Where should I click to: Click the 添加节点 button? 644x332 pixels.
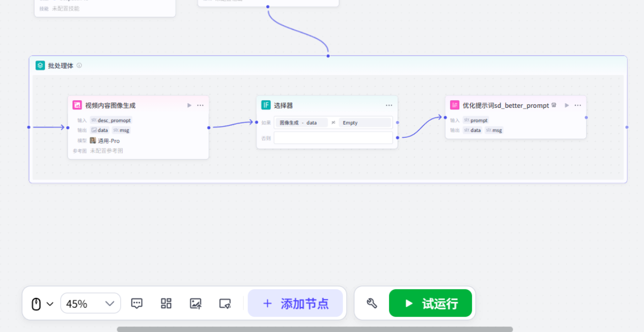pyautogui.click(x=296, y=303)
